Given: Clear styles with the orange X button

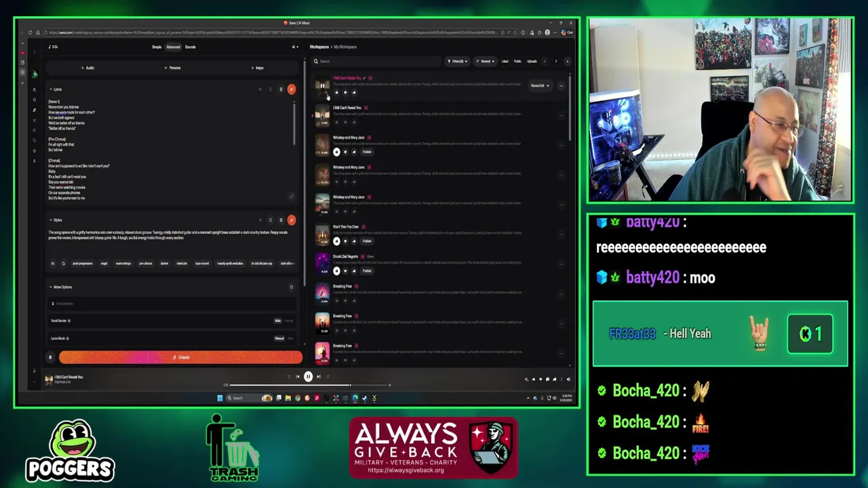Looking at the screenshot, I should pos(291,220).
